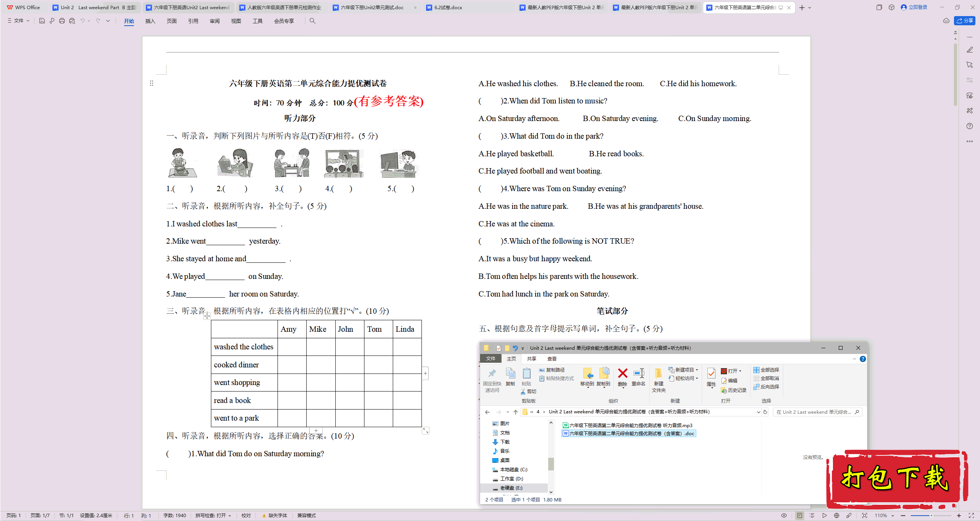Click the Redo arrow in WPS toolbar
Screen dimensions: 980x521
click(98, 21)
